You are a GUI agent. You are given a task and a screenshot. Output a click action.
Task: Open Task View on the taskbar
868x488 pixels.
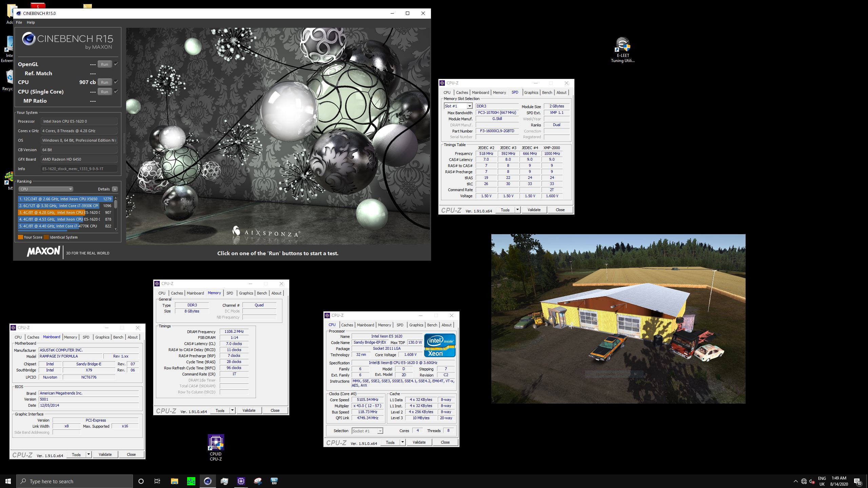[157, 481]
